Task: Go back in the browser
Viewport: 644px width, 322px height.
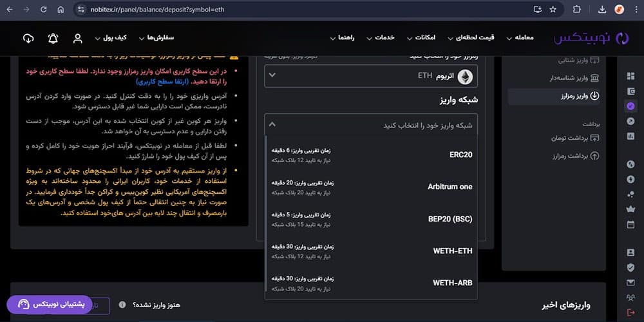Action: coord(10,10)
